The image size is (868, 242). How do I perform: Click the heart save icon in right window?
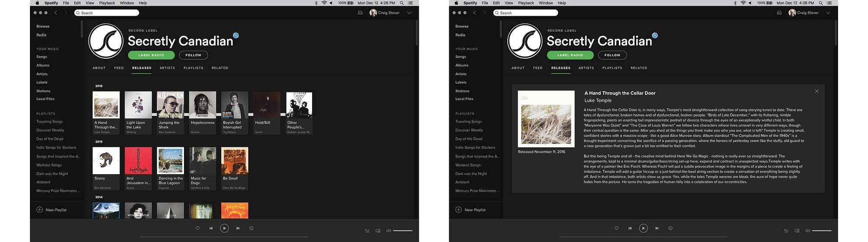(616, 228)
